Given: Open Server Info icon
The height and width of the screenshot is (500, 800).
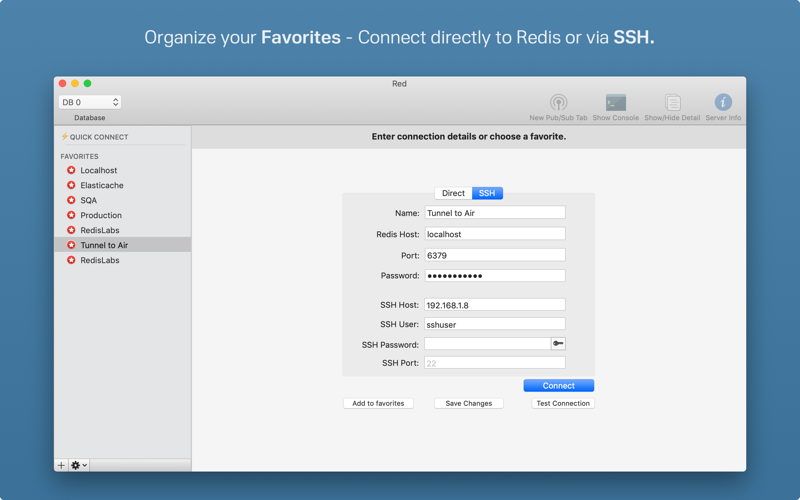Looking at the screenshot, I should [723, 102].
